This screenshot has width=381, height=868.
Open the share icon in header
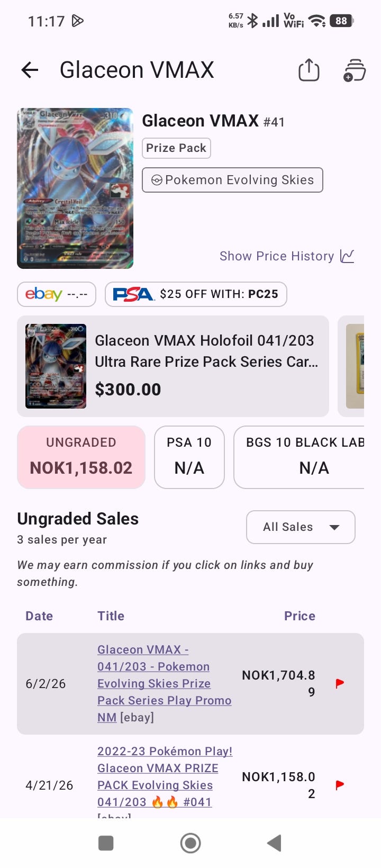[x=309, y=70]
